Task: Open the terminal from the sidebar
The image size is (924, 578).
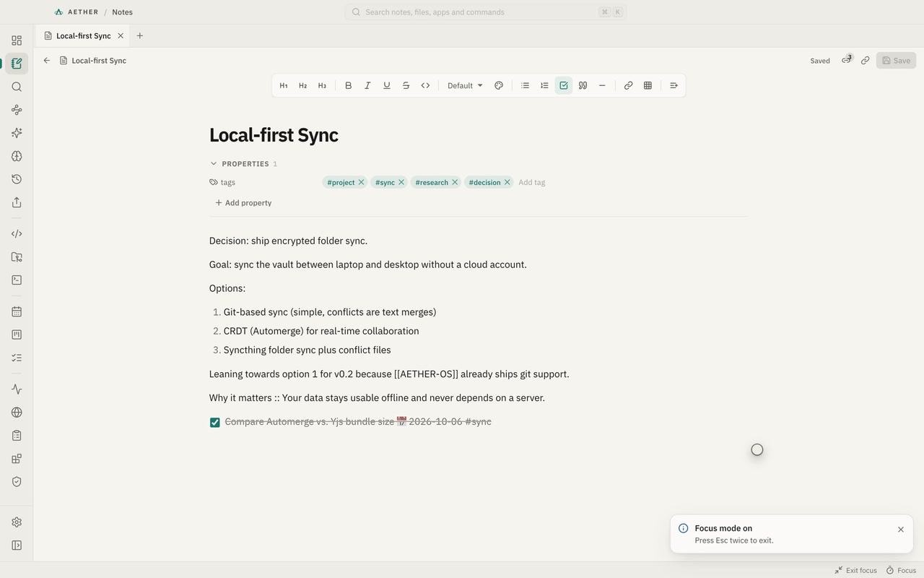Action: point(17,280)
